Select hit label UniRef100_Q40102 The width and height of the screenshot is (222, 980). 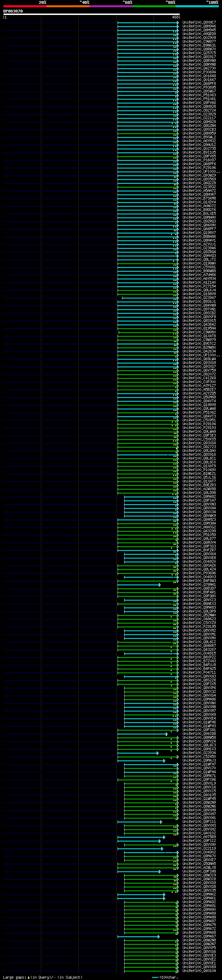coord(199,833)
